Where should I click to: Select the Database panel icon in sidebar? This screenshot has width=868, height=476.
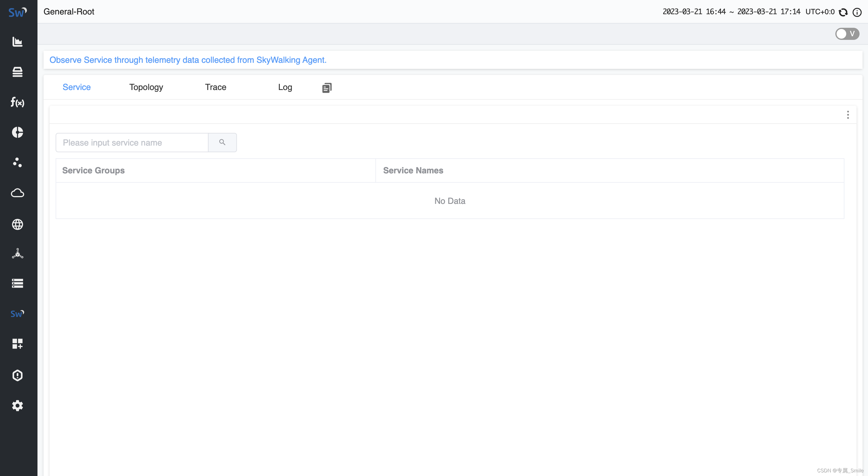click(18, 72)
